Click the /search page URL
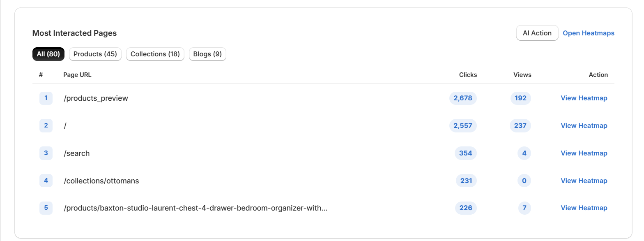The image size is (644, 241). point(77,153)
